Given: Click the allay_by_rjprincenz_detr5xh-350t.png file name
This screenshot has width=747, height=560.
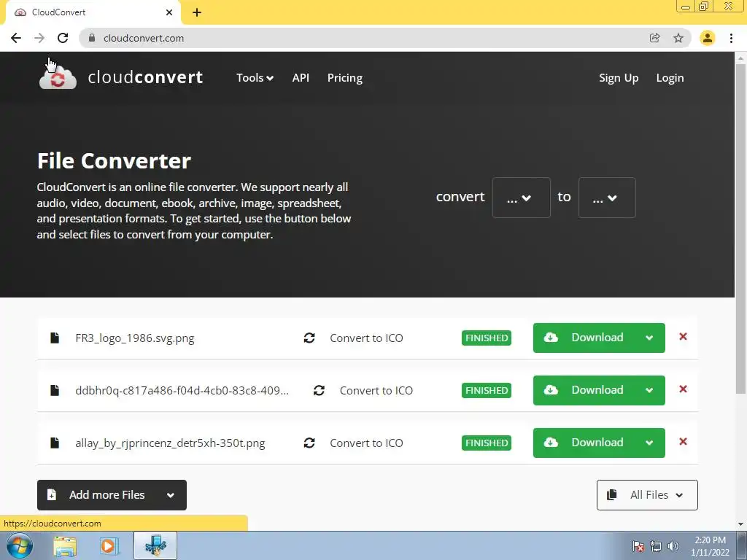Looking at the screenshot, I should pyautogui.click(x=170, y=443).
